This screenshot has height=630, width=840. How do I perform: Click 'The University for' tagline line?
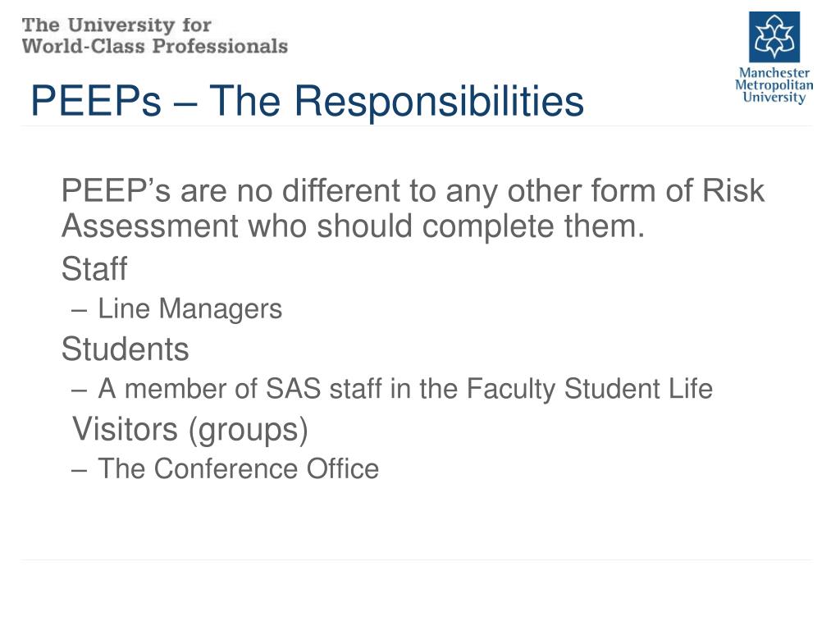[x=116, y=25]
